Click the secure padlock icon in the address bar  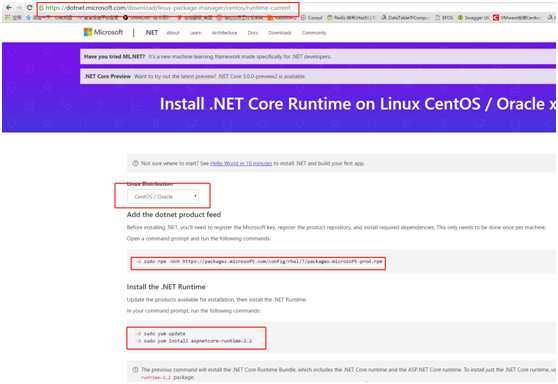pos(41,7)
